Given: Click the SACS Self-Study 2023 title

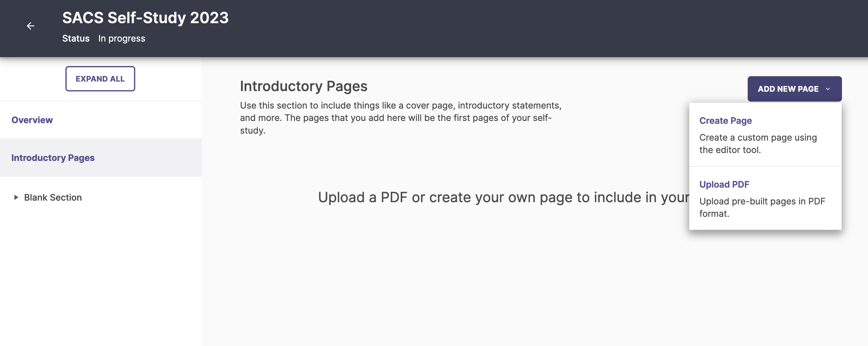Looking at the screenshot, I should [145, 17].
